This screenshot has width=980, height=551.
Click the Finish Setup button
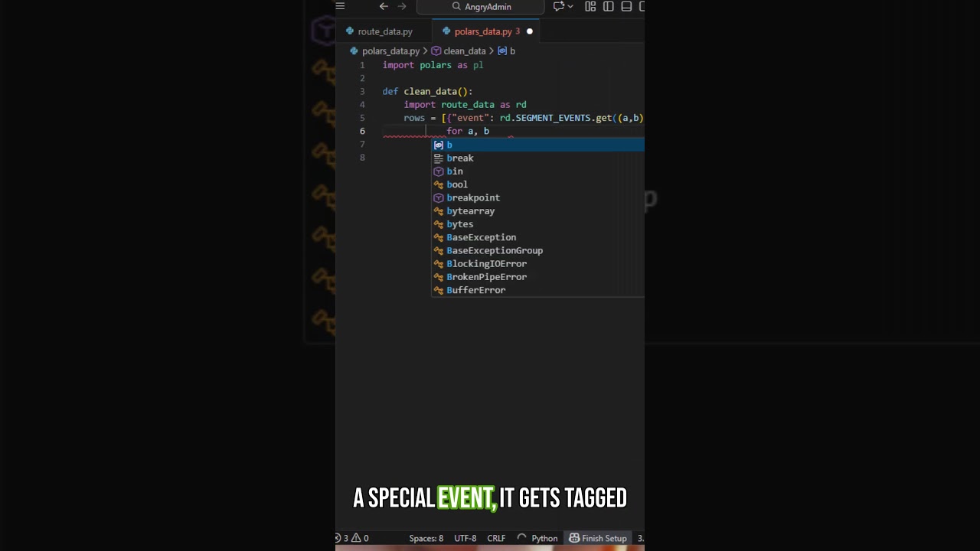pos(598,538)
